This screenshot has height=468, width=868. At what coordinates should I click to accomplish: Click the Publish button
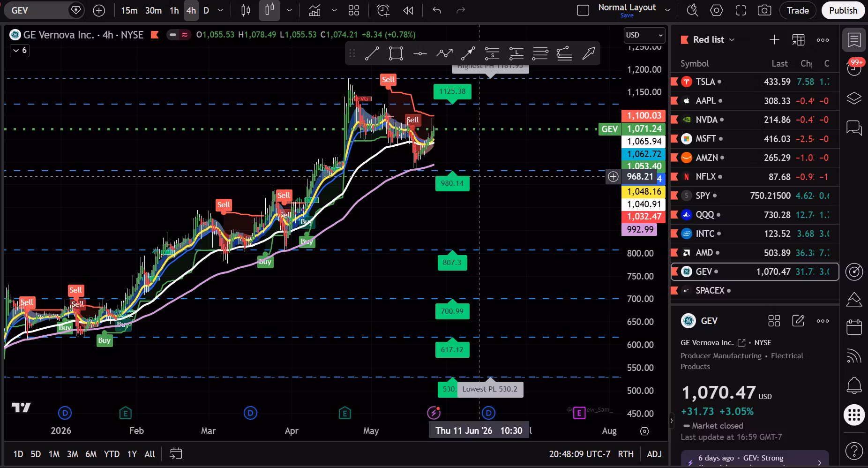tap(843, 10)
